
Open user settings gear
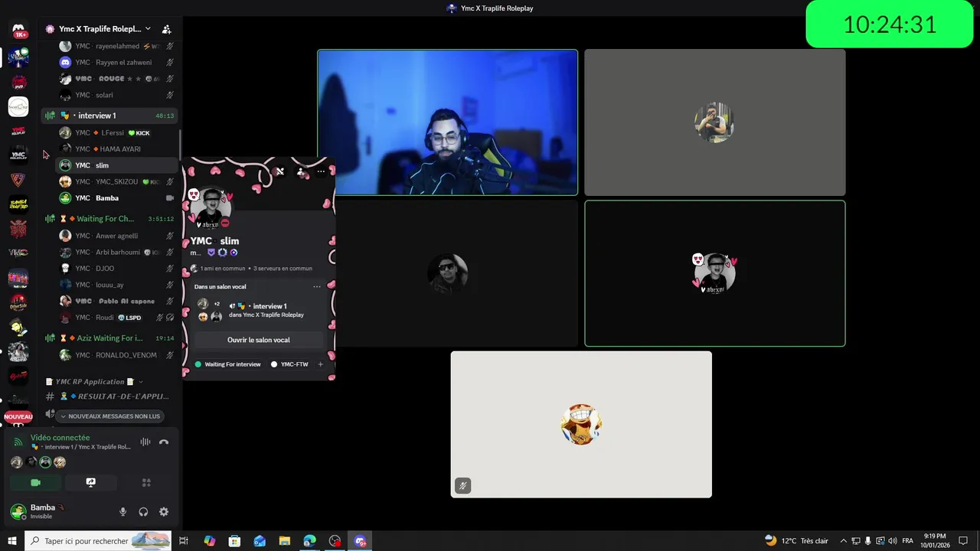click(164, 512)
